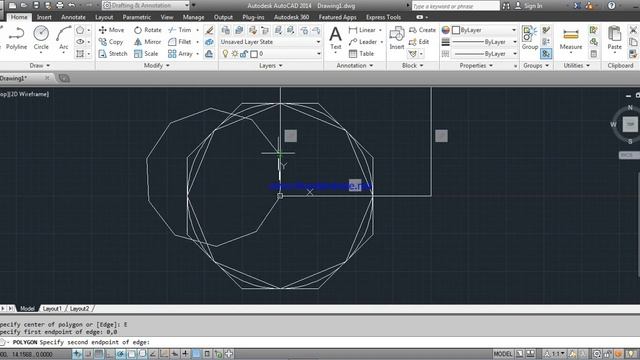This screenshot has width=640, height=360.
Task: Select the Arc drawing tool
Action: [63, 38]
